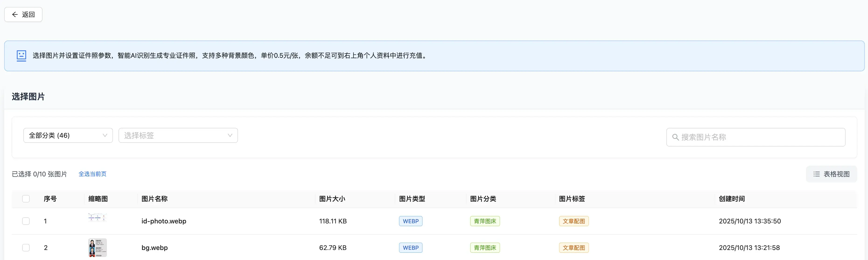Click the chevron arrow of 选择标签 dropdown

[x=230, y=136]
